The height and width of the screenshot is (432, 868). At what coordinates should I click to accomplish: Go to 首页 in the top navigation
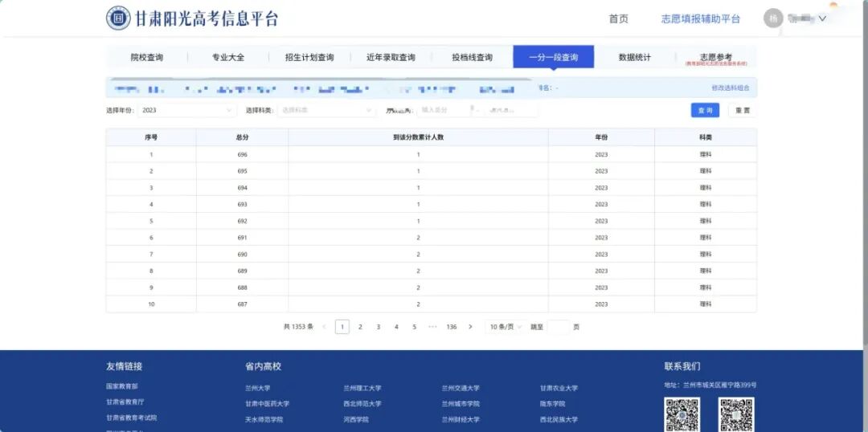(x=618, y=18)
